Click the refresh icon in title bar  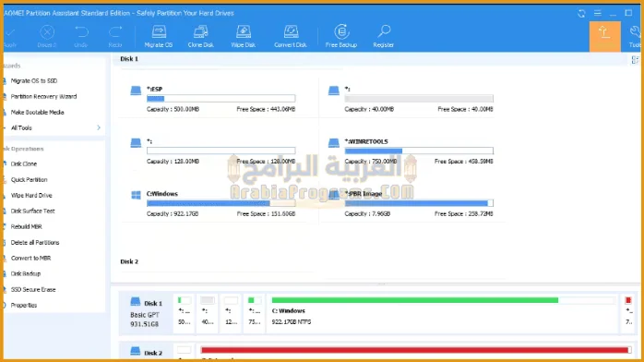[581, 13]
